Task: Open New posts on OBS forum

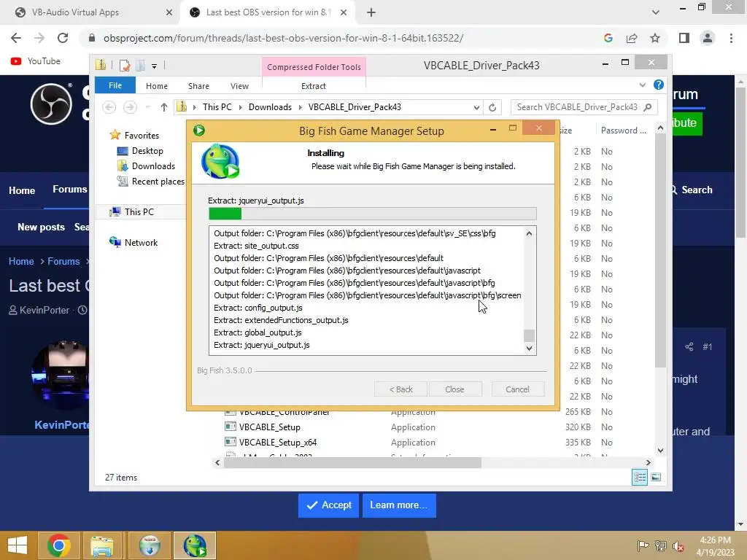Action: (x=41, y=227)
